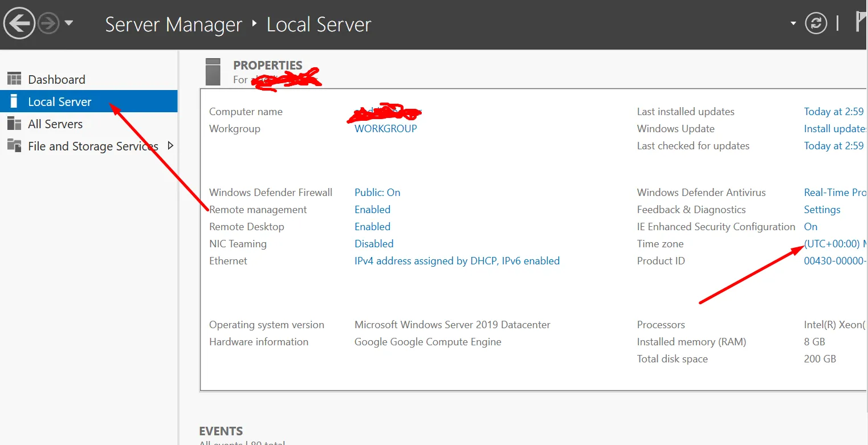Click the refresh icon in header
Viewport: 868px width, 445px height.
point(816,23)
